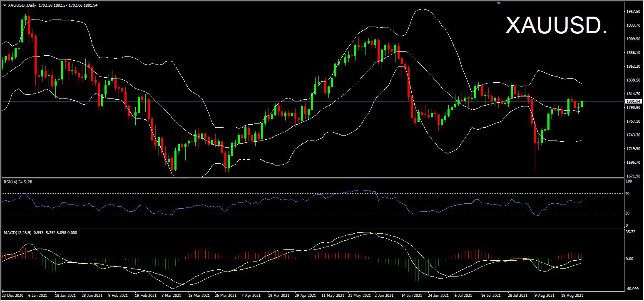
Task: Click the 1671.90 price scale label
Action: [633, 176]
